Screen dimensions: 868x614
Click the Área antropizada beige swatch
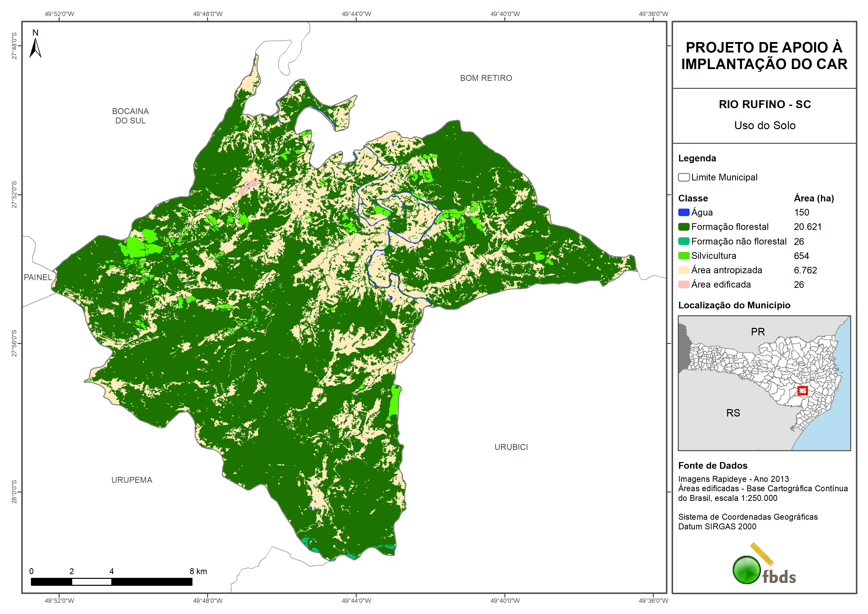[683, 270]
